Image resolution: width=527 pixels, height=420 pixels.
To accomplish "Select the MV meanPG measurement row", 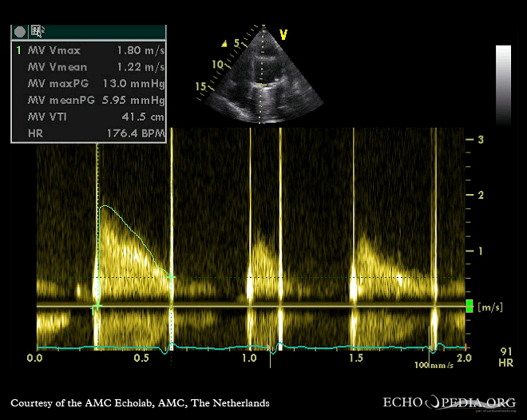I will click(x=88, y=101).
